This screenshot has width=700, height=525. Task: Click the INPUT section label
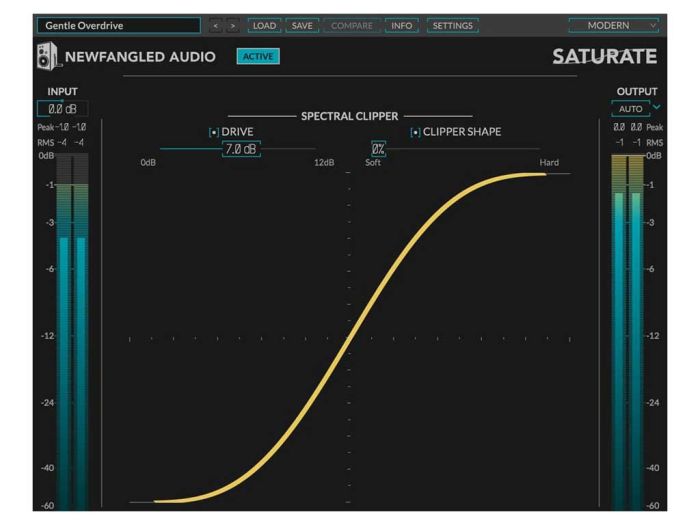tap(62, 92)
